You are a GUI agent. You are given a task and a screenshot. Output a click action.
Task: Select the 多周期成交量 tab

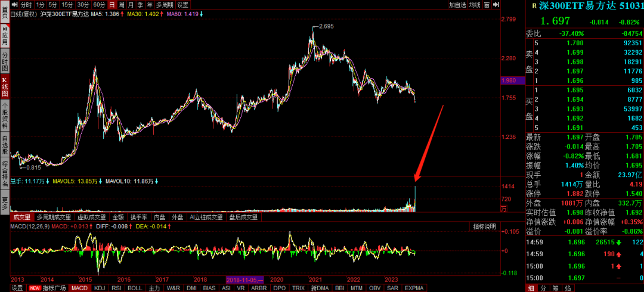coord(54,218)
